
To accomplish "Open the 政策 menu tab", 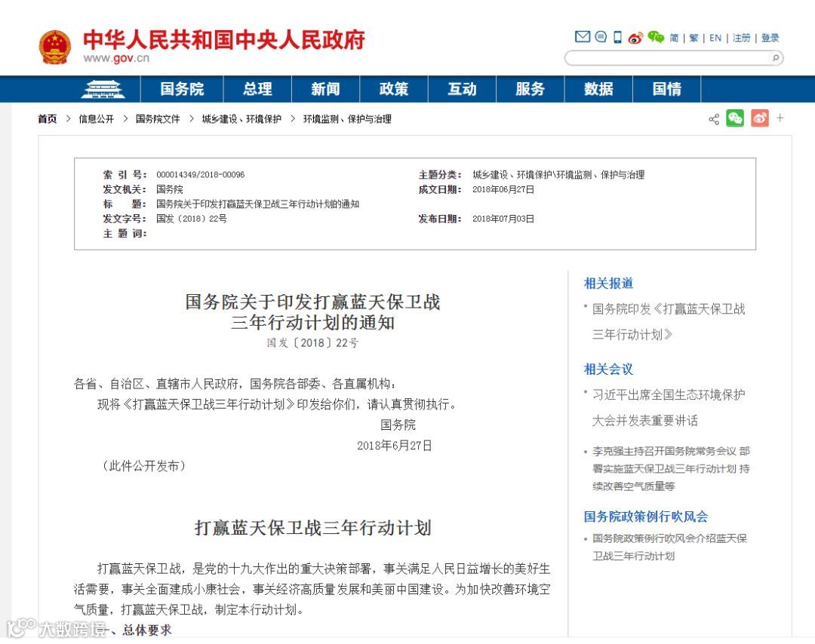I will click(393, 89).
